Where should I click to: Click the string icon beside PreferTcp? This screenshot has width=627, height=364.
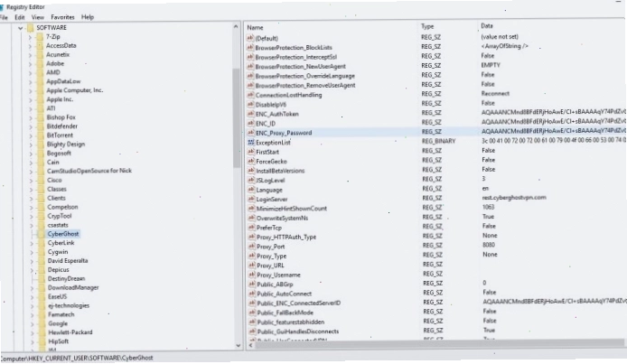click(x=251, y=228)
